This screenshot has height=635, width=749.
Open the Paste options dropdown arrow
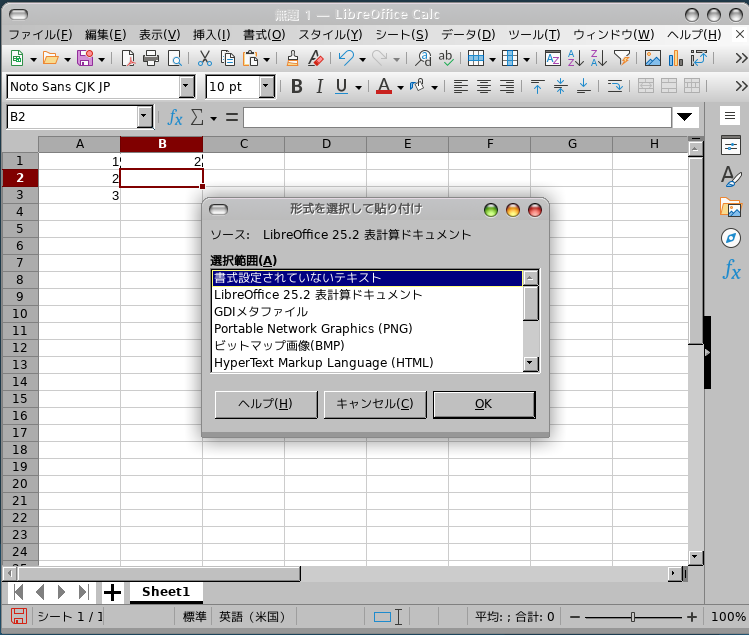pyautogui.click(x=267, y=59)
